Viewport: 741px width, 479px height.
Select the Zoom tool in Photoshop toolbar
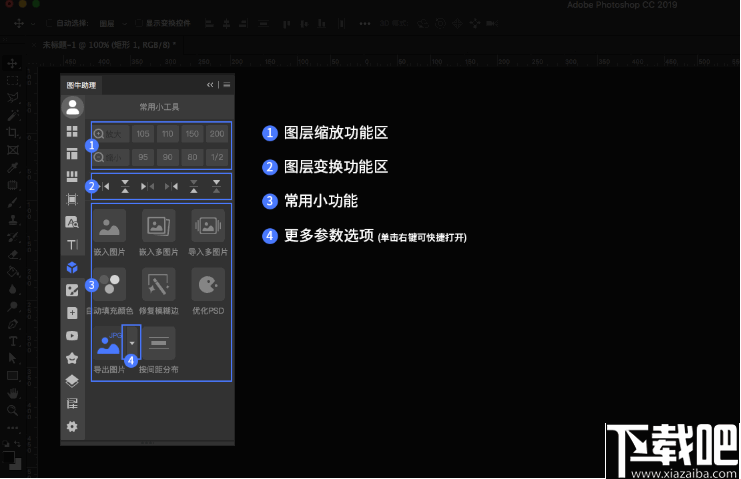(x=13, y=410)
